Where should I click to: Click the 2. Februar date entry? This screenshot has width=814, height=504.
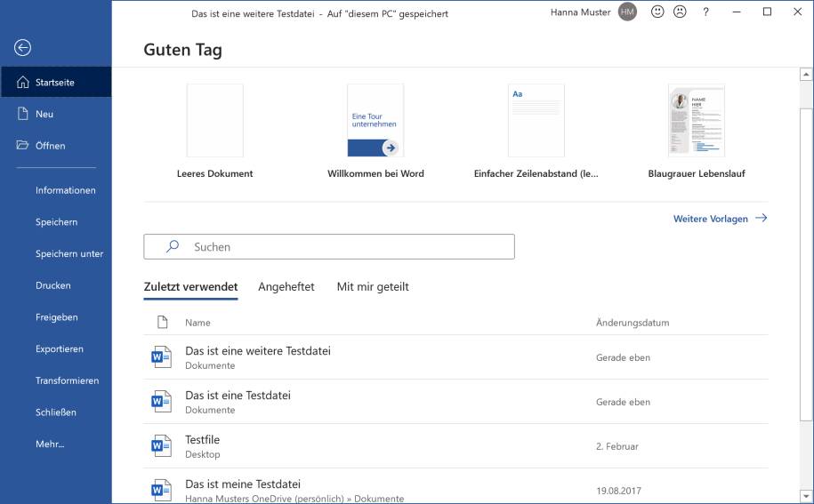(617, 446)
